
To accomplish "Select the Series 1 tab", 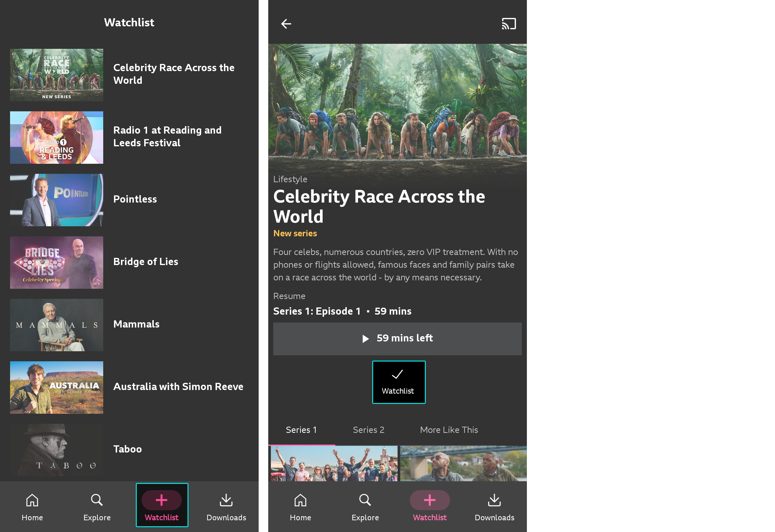I will pos(301,430).
